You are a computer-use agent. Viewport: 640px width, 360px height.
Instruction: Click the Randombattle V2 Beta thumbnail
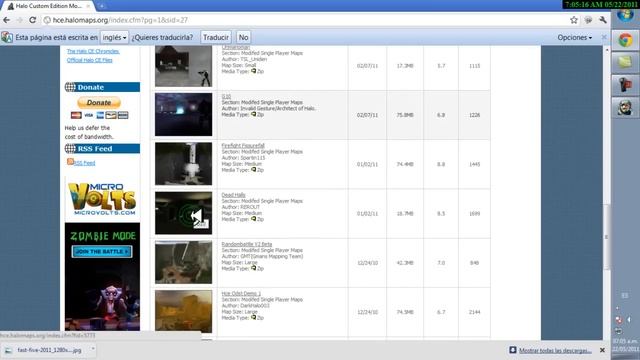pos(183,262)
